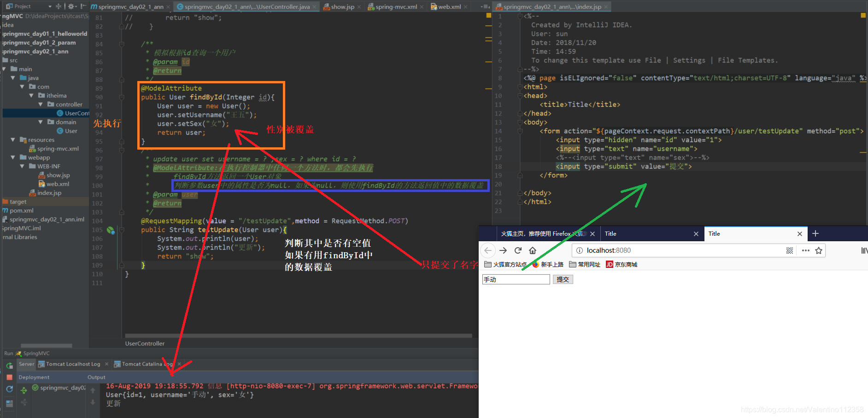Collapse all in Project panel
Viewport: 868px width, 418px height.
click(x=59, y=6)
